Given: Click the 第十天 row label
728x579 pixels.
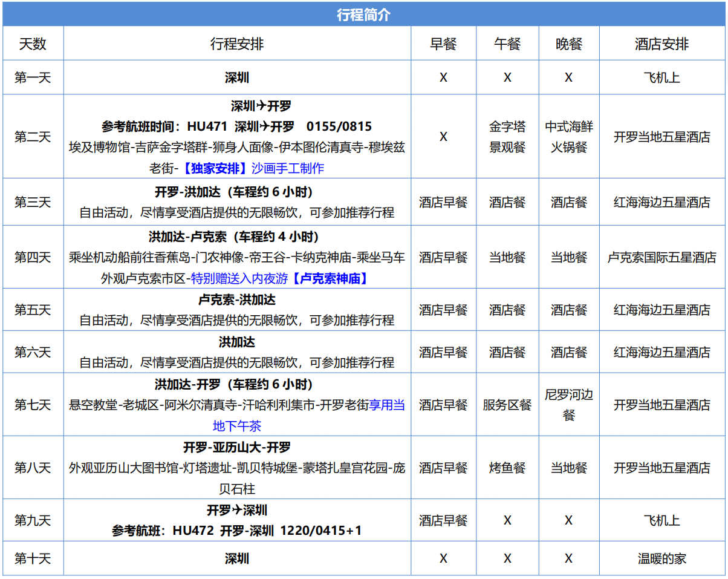Looking at the screenshot, I should click(x=33, y=558).
